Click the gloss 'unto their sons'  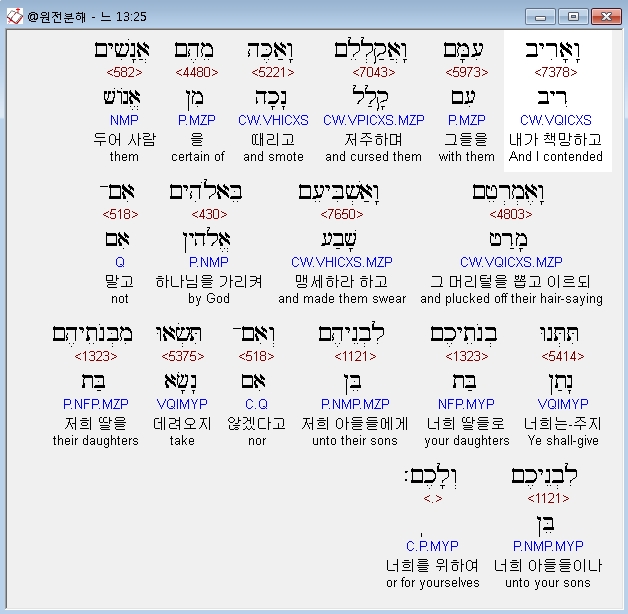click(355, 440)
